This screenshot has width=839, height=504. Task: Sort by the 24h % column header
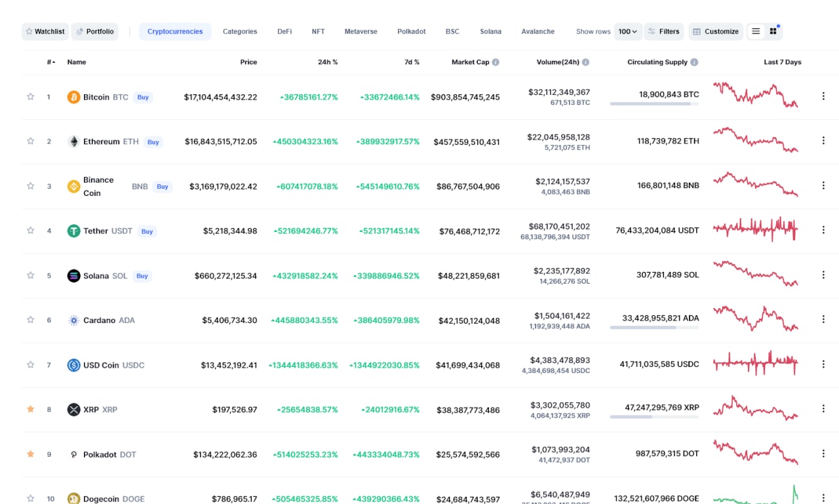point(328,62)
